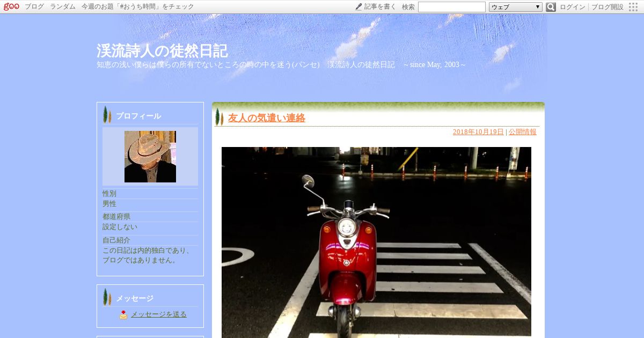Open post title 友人の気遣い連絡
Viewport: 644px width, 338px height.
pos(267,118)
